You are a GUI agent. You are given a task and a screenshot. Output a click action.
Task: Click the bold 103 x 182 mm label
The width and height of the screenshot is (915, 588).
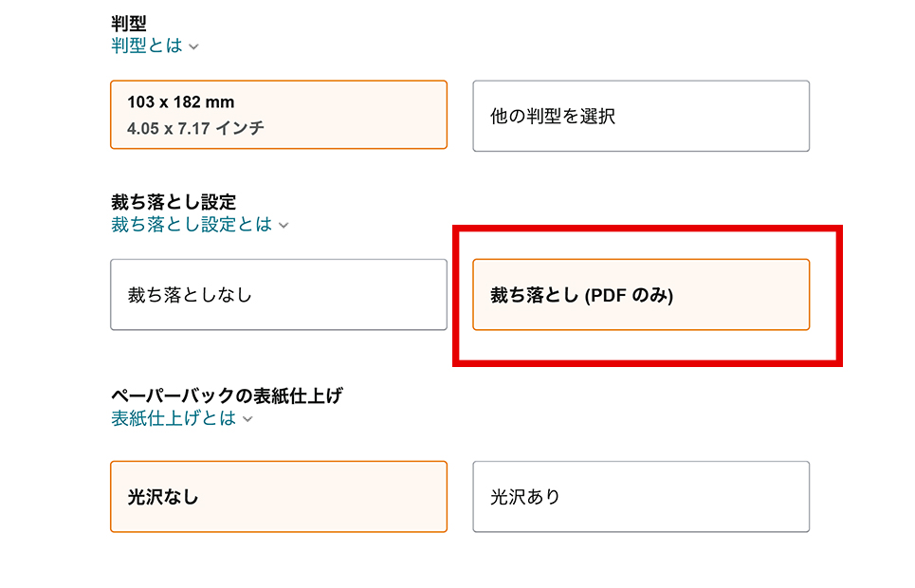tap(180, 102)
